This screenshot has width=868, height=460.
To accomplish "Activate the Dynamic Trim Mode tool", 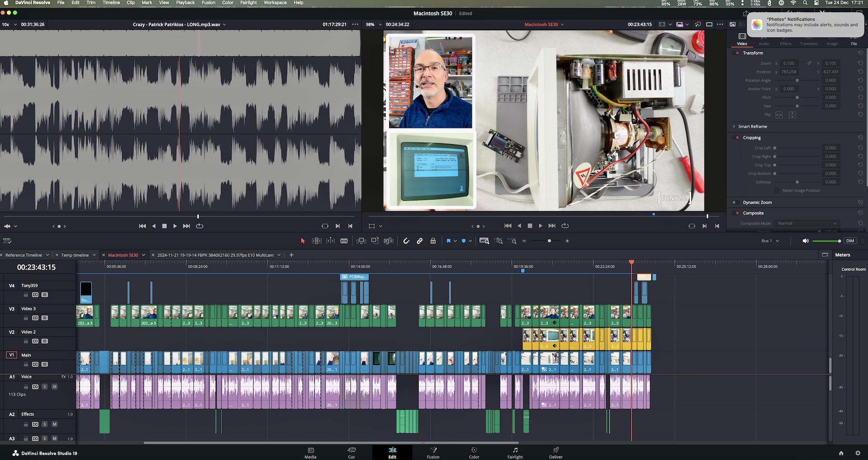I will point(330,241).
